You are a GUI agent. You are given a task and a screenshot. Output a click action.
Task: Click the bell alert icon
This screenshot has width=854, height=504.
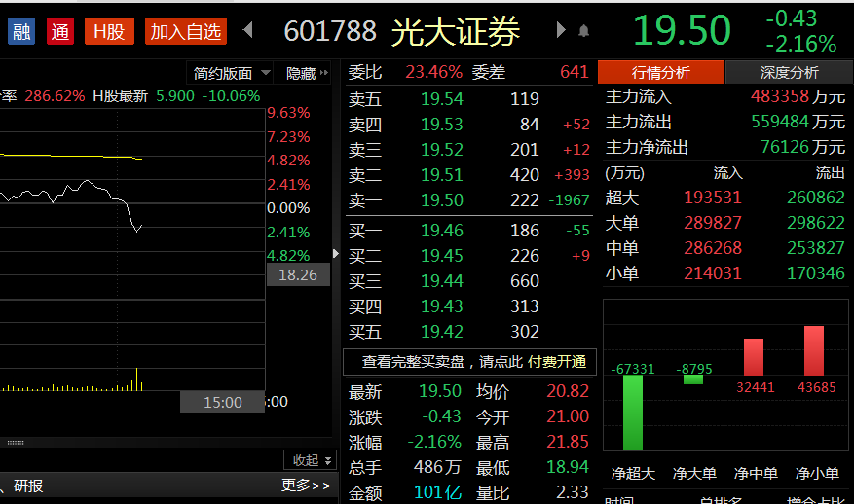[x=583, y=31]
